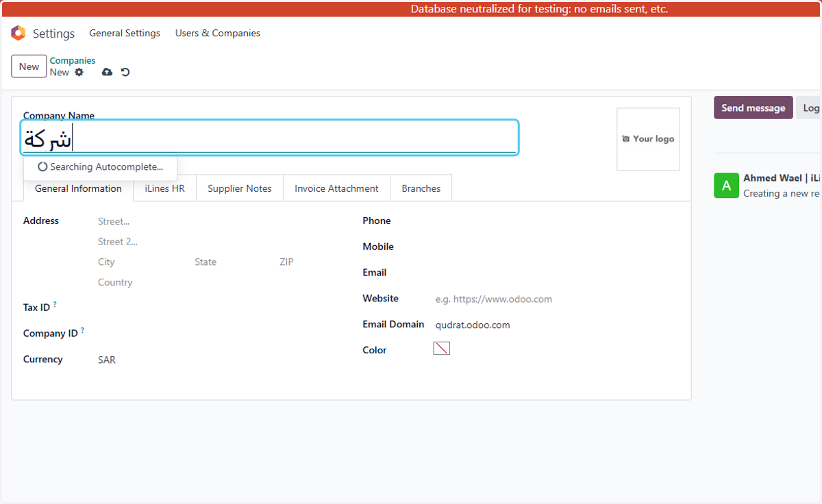This screenshot has width=822, height=504.
Task: Click the New button
Action: point(29,66)
